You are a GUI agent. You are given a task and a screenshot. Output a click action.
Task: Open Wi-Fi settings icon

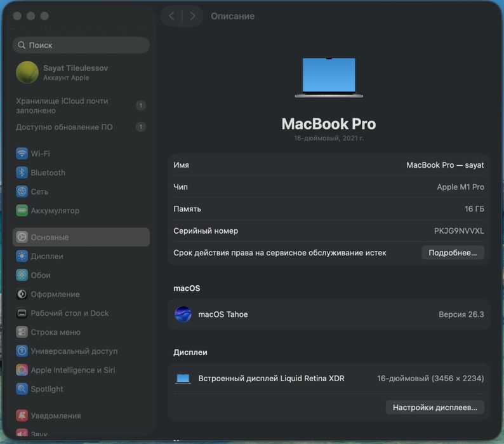(x=22, y=154)
